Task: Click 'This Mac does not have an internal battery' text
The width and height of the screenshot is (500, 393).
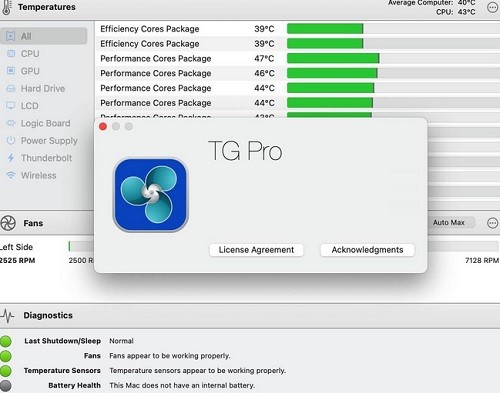Action: click(182, 385)
